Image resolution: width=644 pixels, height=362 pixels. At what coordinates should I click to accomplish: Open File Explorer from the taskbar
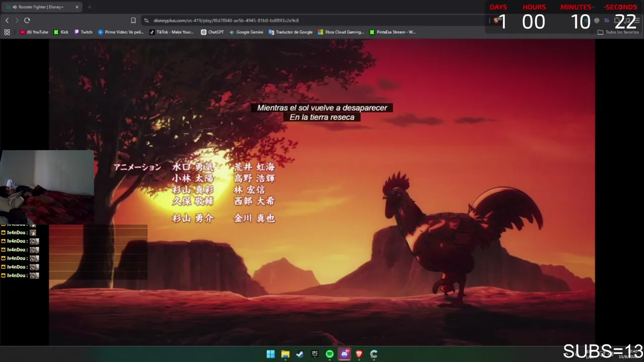(285, 354)
